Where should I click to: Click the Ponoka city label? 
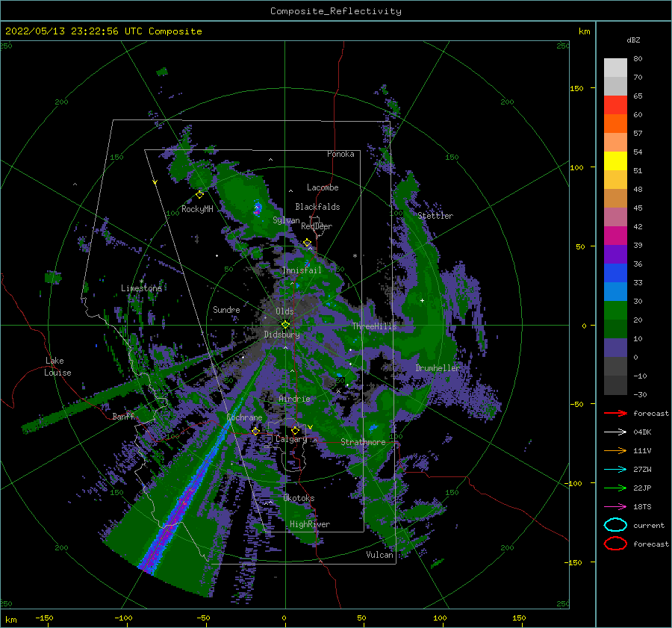tap(340, 154)
